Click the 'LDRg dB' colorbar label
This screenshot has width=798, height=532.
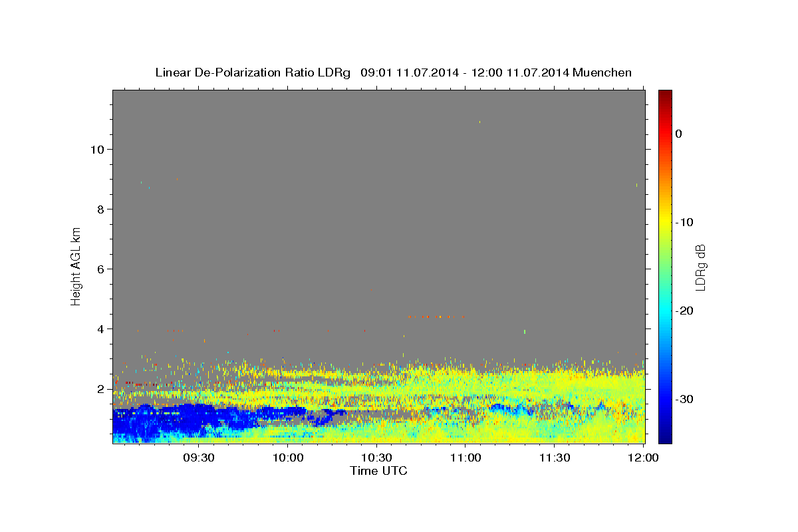click(700, 267)
